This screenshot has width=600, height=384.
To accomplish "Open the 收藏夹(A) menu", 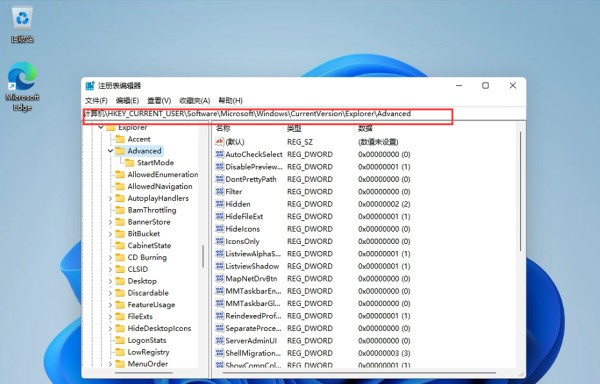I will [194, 101].
